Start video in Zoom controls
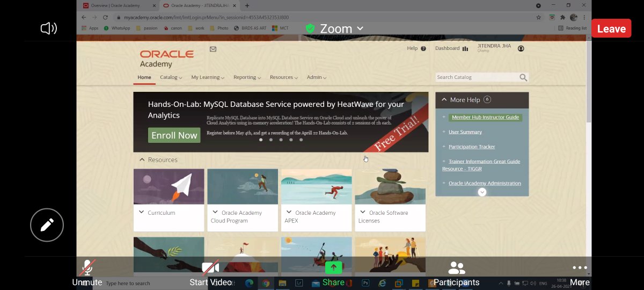 pyautogui.click(x=210, y=273)
